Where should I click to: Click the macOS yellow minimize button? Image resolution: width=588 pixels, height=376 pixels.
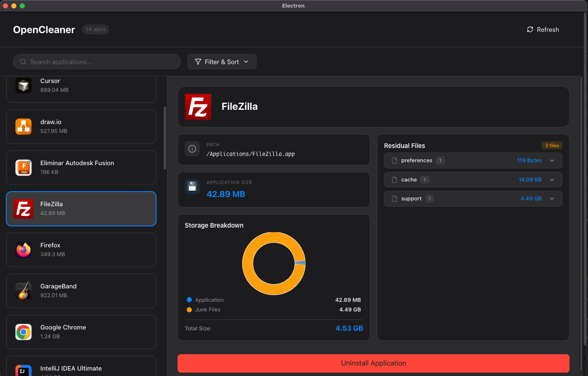tap(14, 6)
